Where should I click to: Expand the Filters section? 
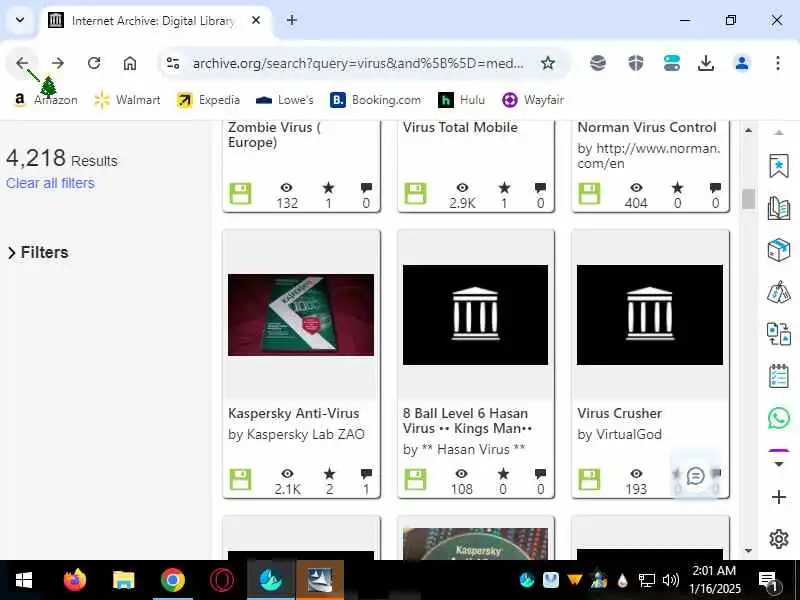pos(38,253)
